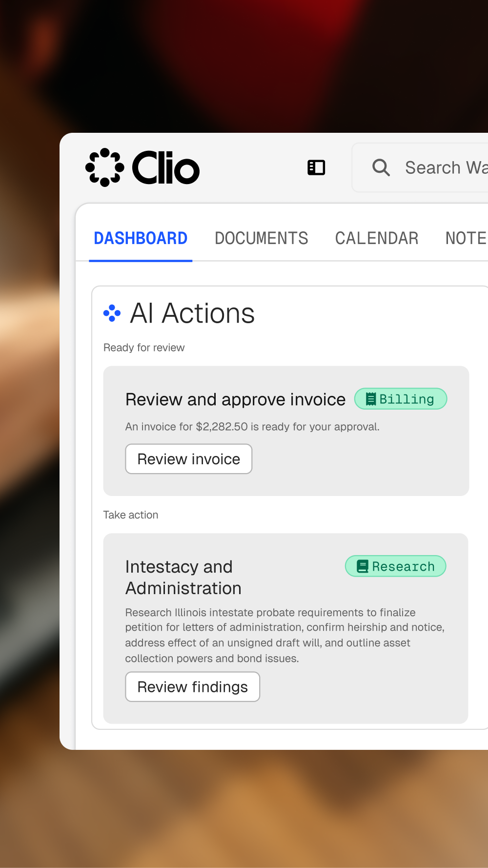Click the Review invoice button
488x868 pixels.
tap(189, 459)
